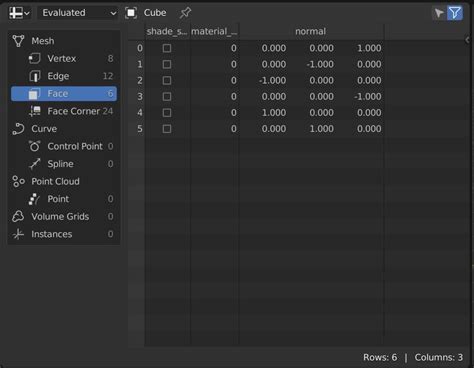Toggle shade_smooth checkbox in row 2
This screenshot has width=474, height=368.
tap(167, 80)
